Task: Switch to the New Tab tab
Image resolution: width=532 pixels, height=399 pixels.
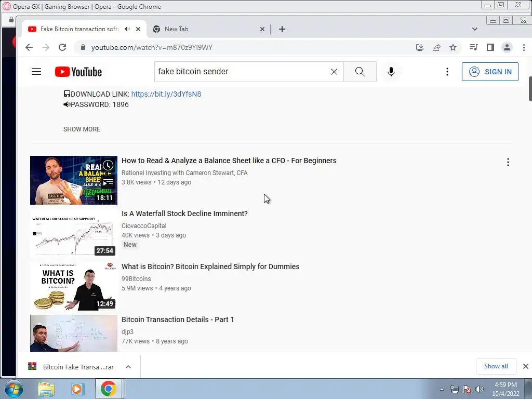Action: pos(209,29)
